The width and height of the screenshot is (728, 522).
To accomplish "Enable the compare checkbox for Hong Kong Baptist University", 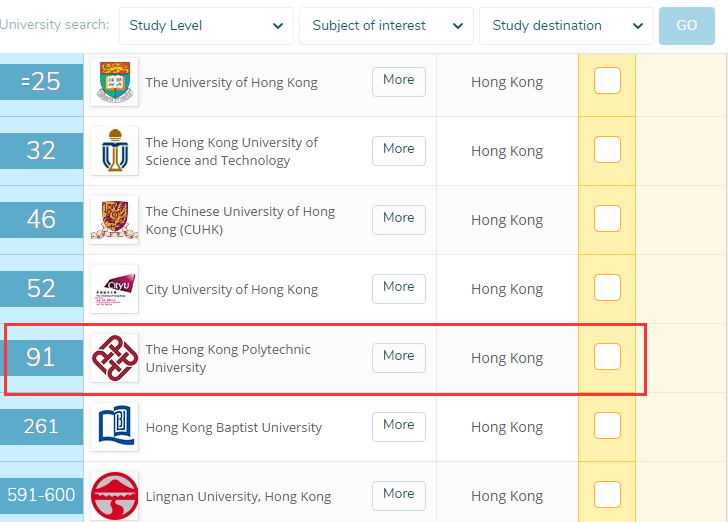I will tap(607, 425).
